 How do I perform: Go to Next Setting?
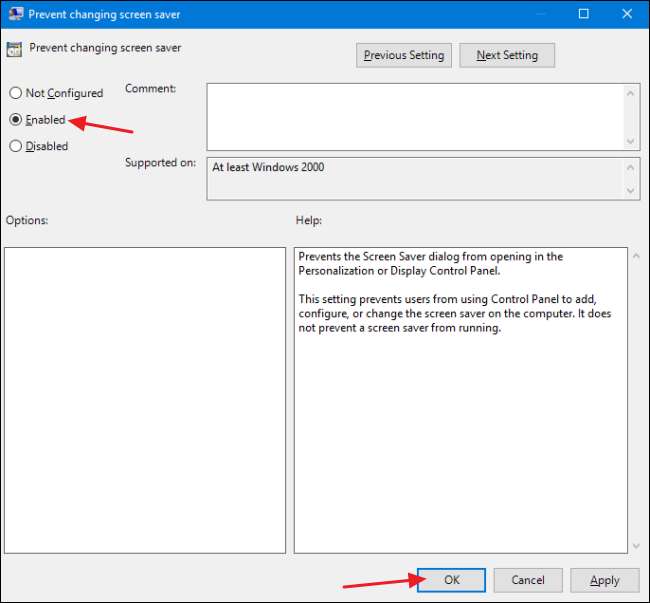(x=507, y=55)
